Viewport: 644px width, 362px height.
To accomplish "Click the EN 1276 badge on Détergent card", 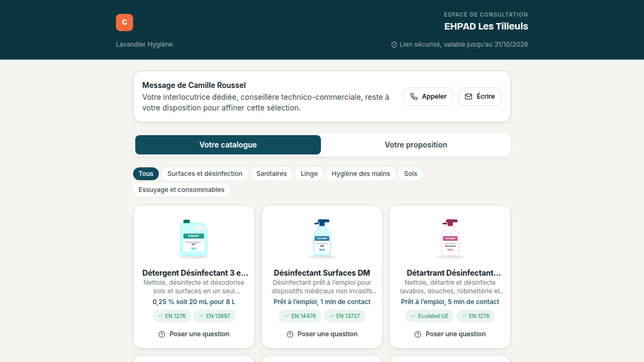I will point(172,316).
